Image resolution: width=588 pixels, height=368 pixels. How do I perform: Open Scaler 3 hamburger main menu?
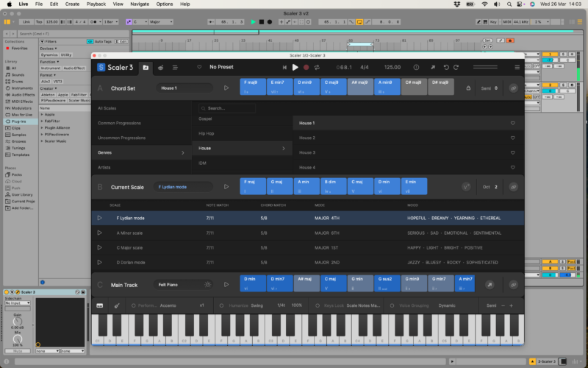(x=517, y=67)
